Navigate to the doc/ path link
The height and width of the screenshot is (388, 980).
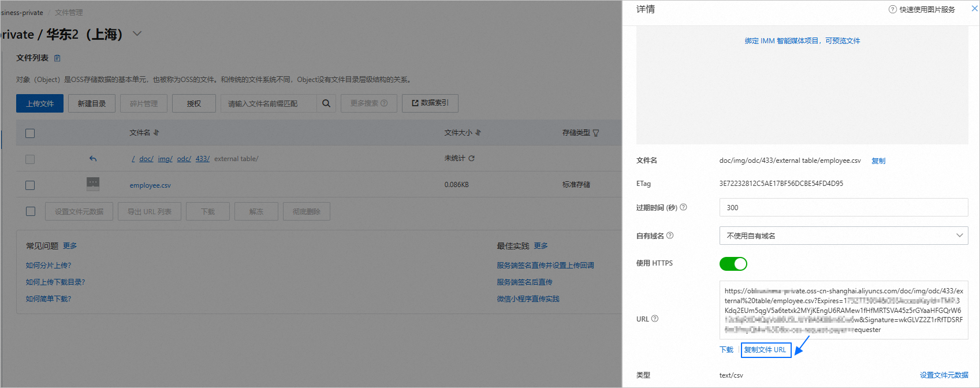[146, 159]
